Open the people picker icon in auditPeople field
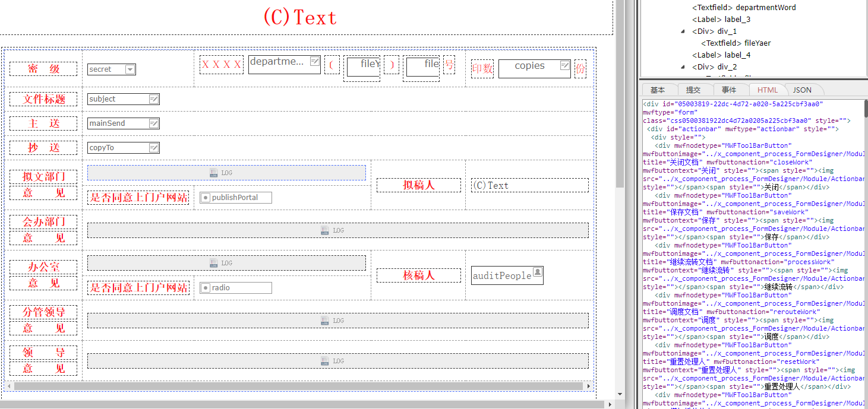The height and width of the screenshot is (409, 868). pos(538,272)
